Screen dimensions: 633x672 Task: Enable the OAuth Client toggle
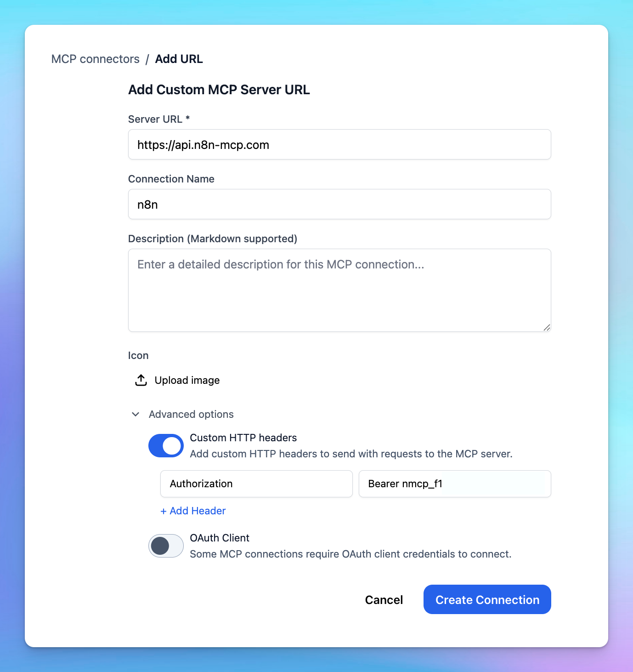coord(166,546)
